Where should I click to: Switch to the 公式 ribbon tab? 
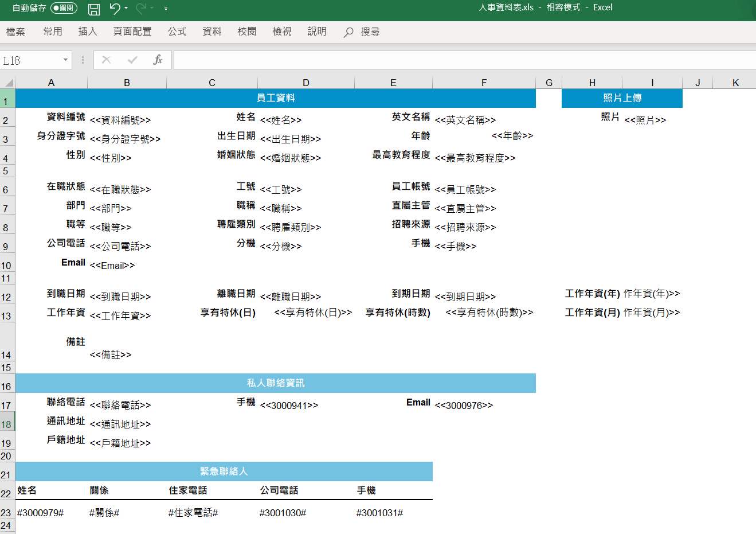click(177, 32)
